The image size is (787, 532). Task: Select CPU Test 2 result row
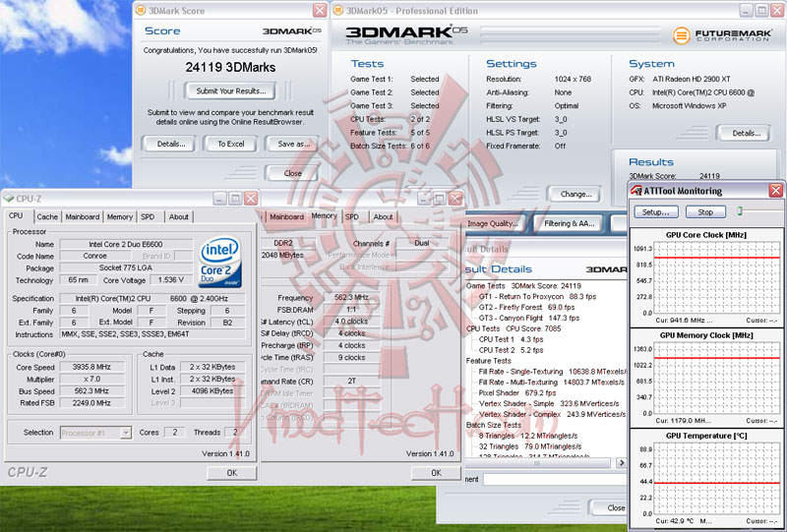511,350
